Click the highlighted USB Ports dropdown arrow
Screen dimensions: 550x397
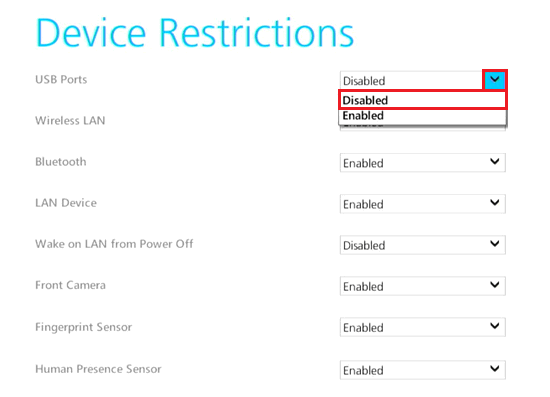point(495,80)
